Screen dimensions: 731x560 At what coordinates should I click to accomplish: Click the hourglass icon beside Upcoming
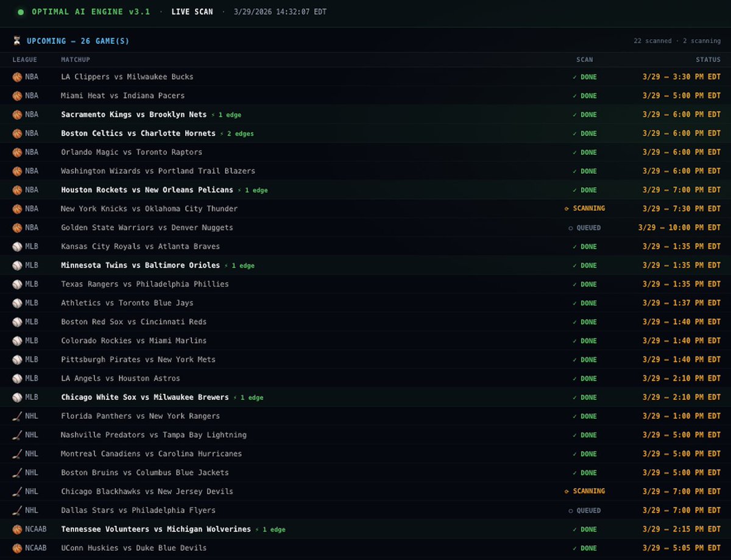point(17,41)
